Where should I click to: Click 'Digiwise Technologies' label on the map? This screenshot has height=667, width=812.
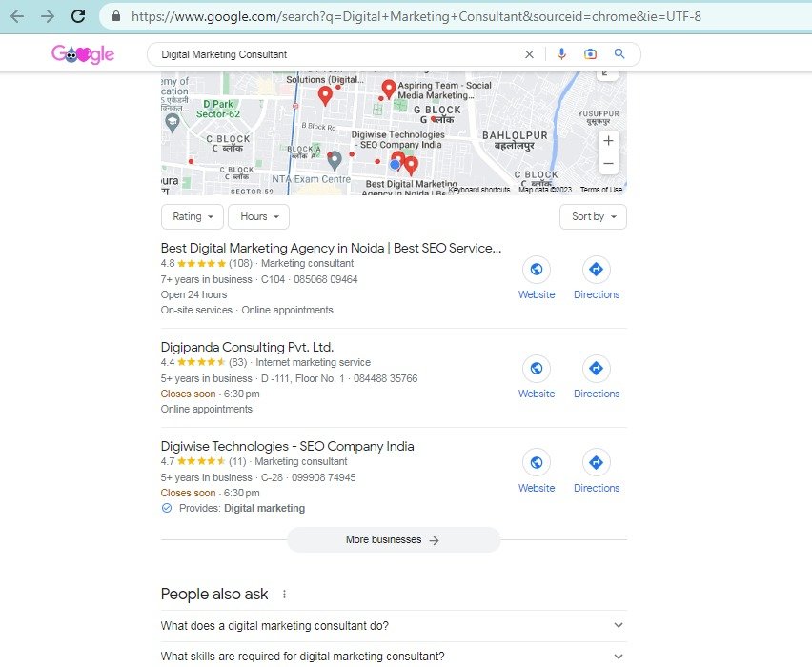click(x=398, y=139)
